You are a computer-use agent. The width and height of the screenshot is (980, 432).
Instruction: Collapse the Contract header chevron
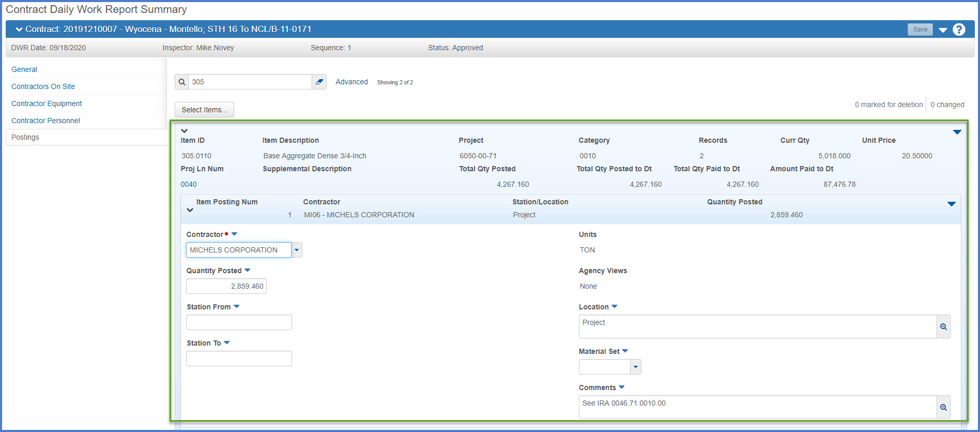pyautogui.click(x=19, y=29)
